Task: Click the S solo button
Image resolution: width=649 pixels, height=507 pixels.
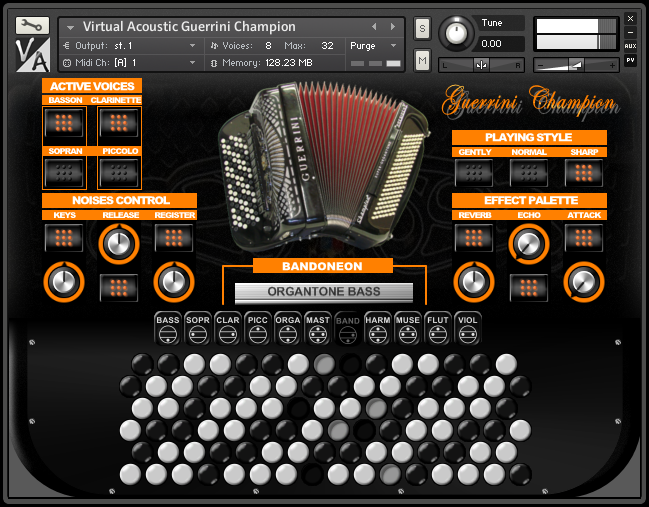Action: (422, 29)
